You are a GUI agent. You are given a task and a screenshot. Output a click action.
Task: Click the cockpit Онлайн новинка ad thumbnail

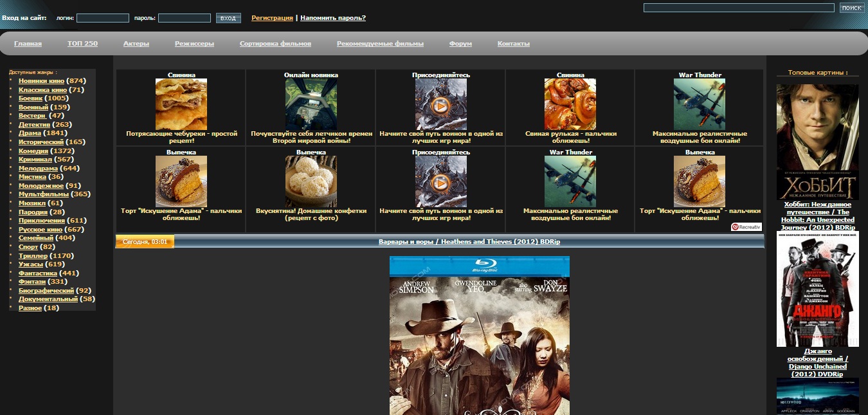pos(311,104)
